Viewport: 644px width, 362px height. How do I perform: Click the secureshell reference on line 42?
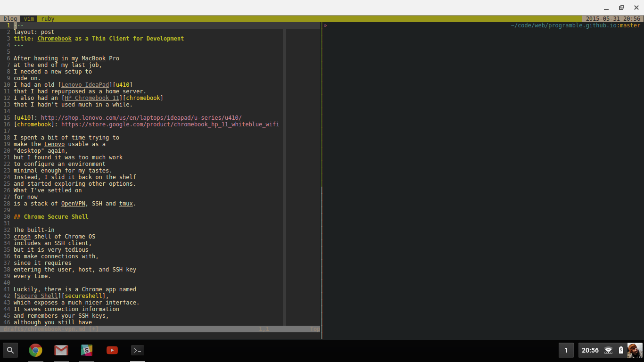tap(83, 296)
